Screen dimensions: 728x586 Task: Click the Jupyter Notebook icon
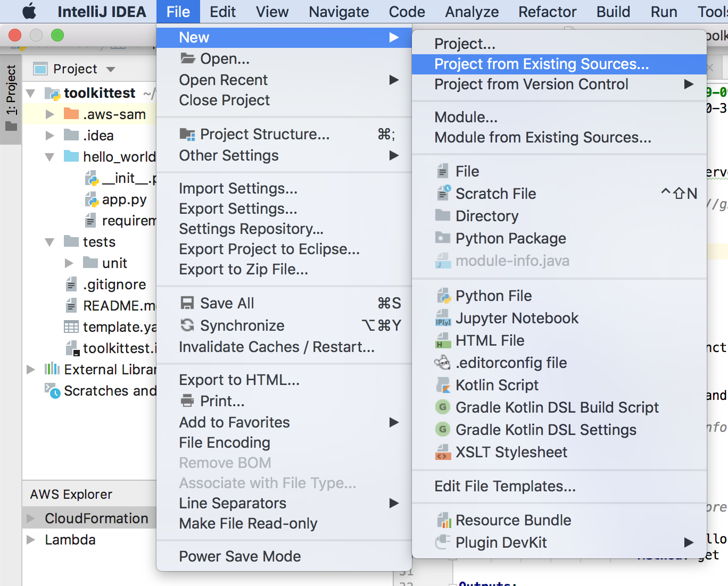tap(443, 318)
